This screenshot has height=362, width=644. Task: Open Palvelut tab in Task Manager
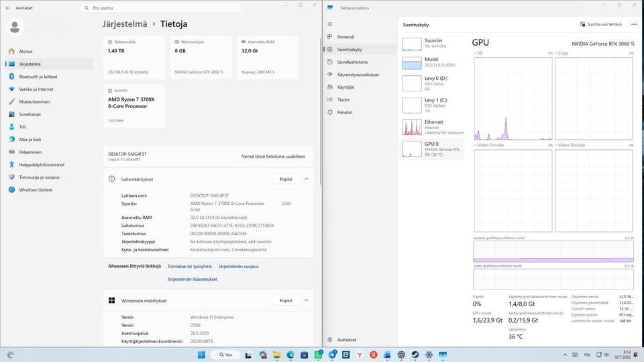point(345,112)
